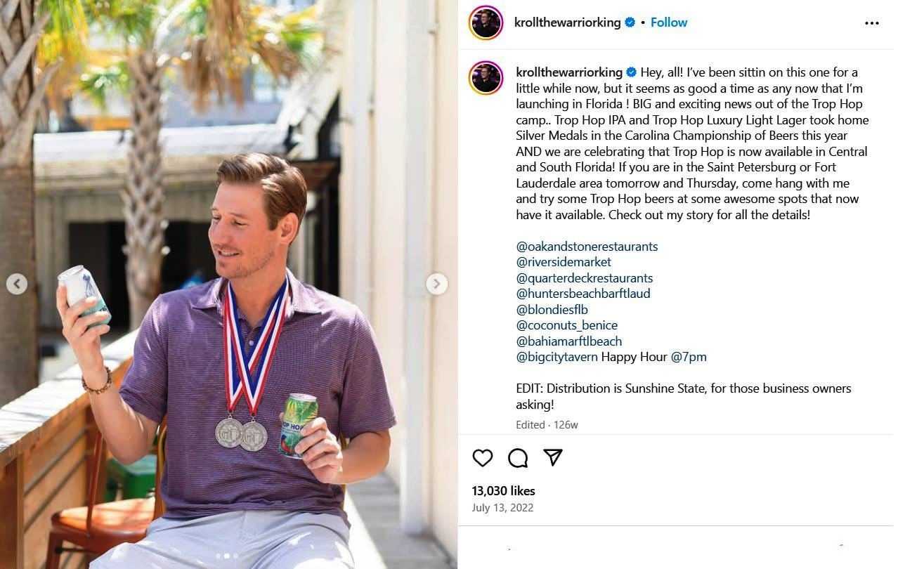Open the @7pm mention link
924x569 pixels.
(689, 357)
